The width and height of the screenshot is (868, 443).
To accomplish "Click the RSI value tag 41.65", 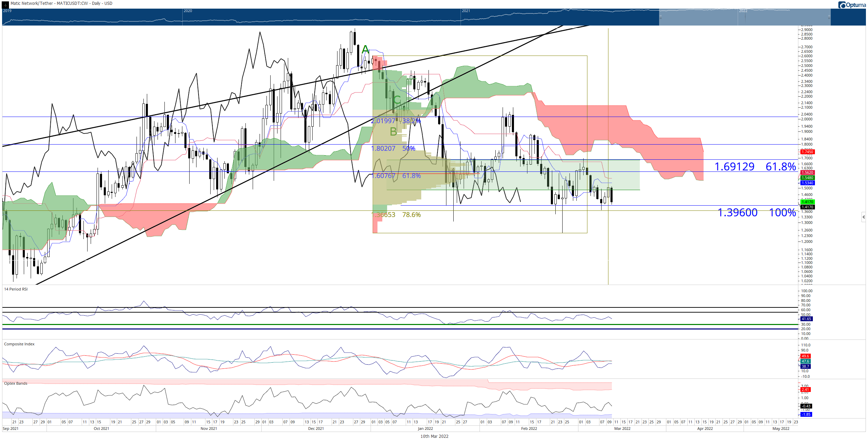I will tap(806, 319).
